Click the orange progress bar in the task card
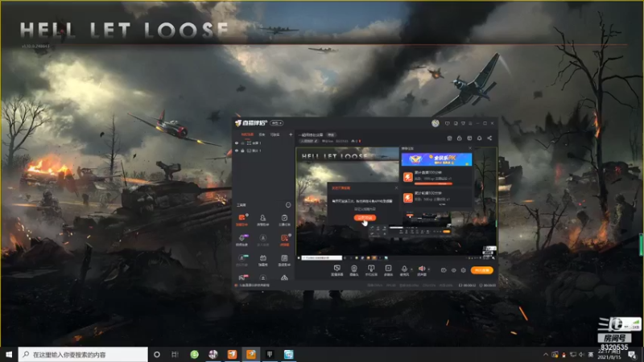 pyautogui.click(x=432, y=183)
